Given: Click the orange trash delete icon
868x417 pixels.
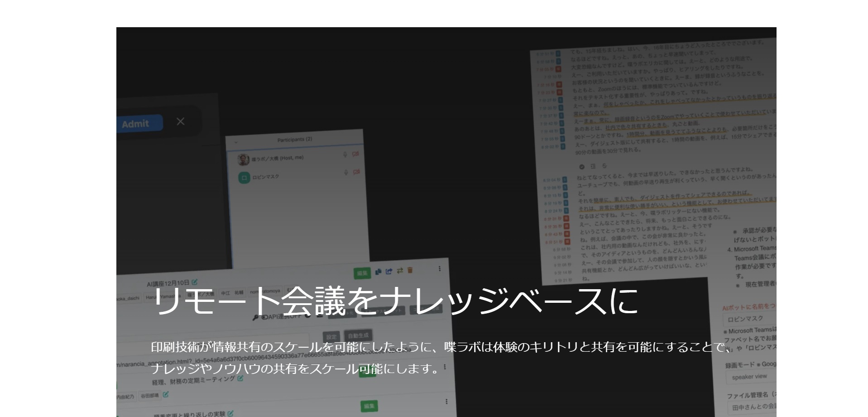Looking at the screenshot, I should pos(410,270).
